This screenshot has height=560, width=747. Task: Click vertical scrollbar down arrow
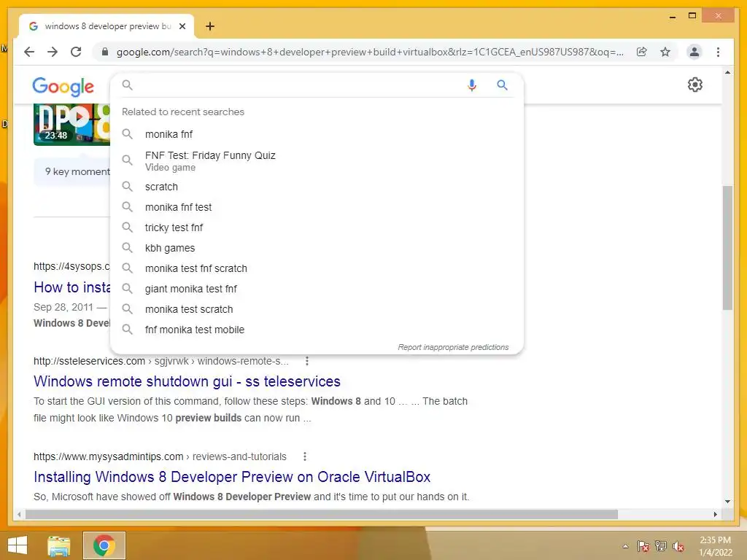pyautogui.click(x=727, y=502)
